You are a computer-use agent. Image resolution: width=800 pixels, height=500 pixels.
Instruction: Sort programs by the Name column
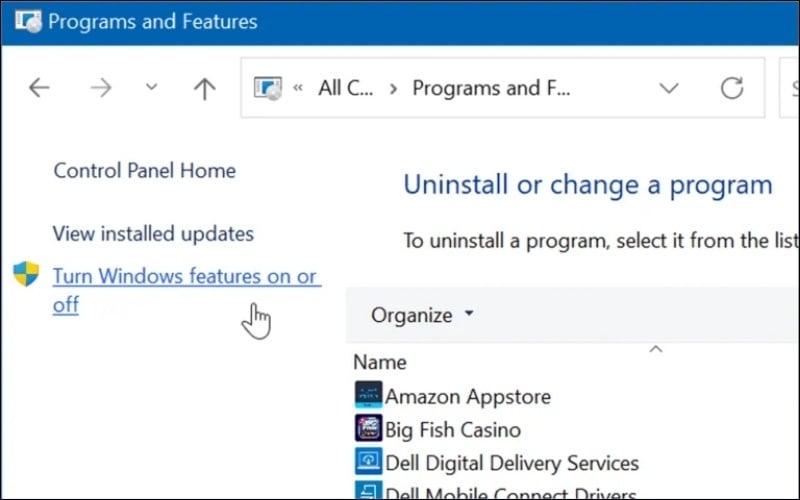click(x=380, y=362)
